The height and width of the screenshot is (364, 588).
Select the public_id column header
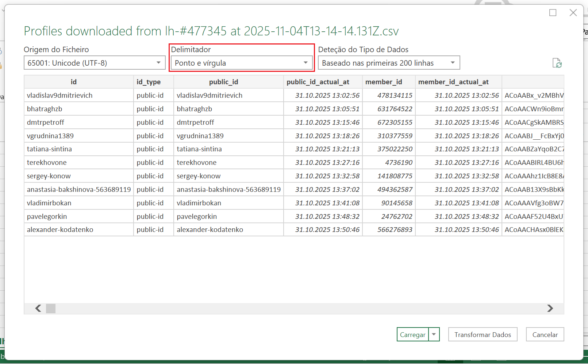(223, 82)
